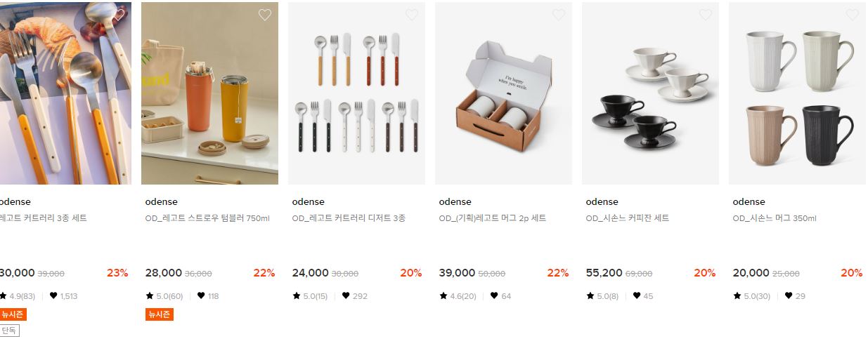Click star rating icon showing 4.6(20)

443,296
